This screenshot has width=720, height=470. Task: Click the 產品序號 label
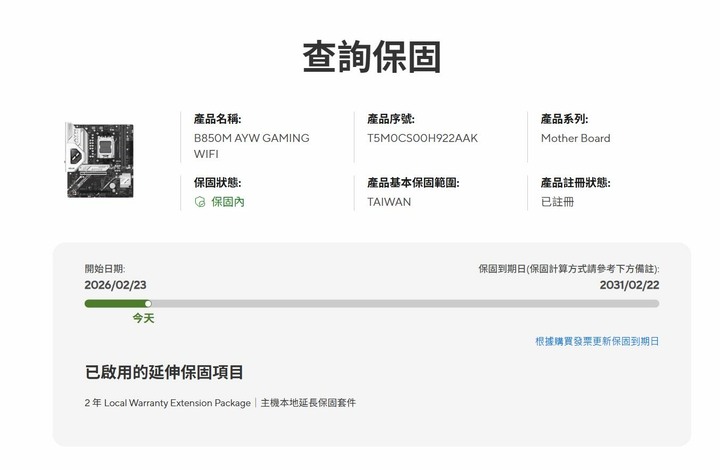(x=391, y=119)
